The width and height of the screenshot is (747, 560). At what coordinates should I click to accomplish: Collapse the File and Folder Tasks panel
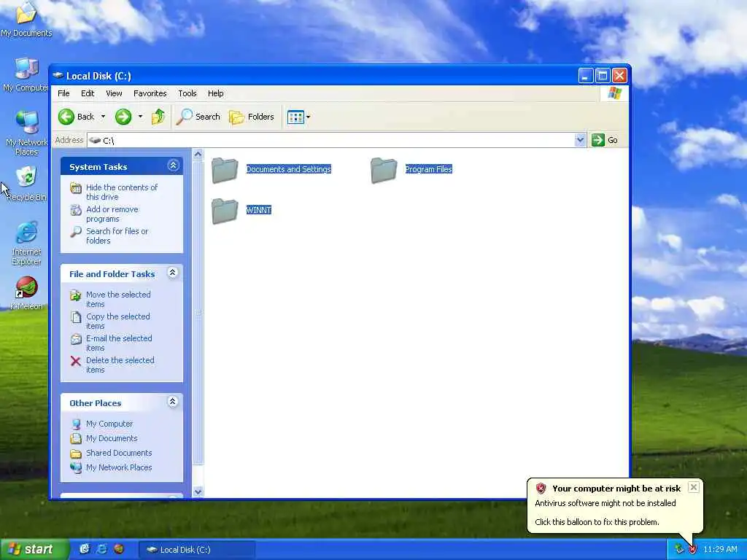(x=172, y=273)
